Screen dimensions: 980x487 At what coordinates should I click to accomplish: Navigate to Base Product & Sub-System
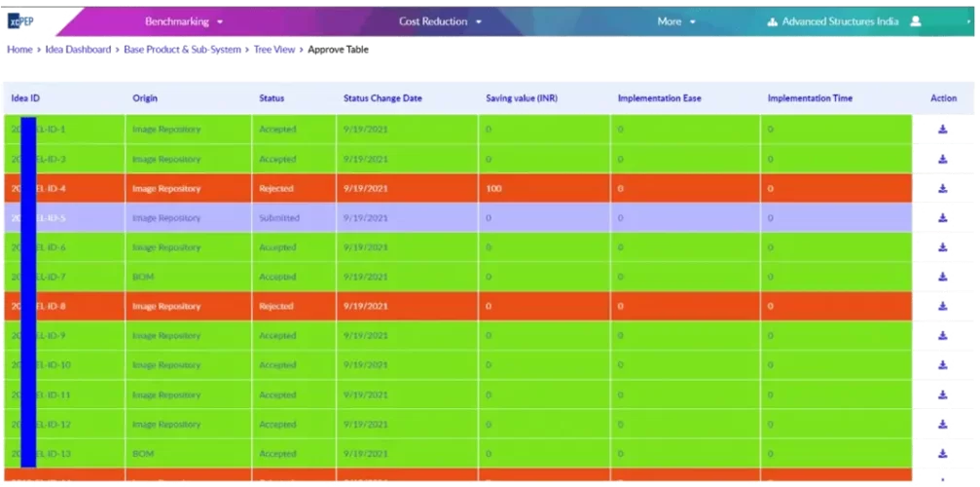point(182,50)
